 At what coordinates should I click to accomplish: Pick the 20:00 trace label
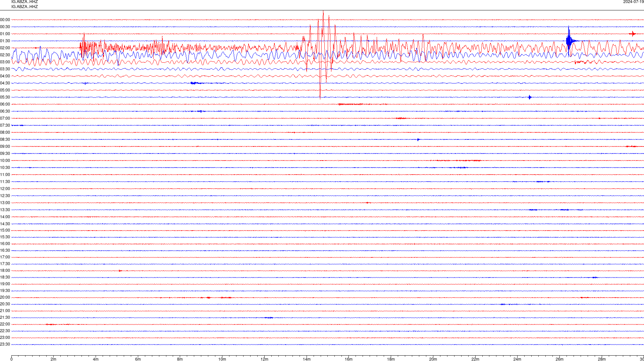coord(5,297)
